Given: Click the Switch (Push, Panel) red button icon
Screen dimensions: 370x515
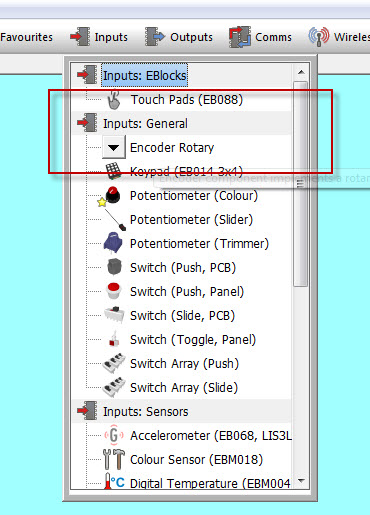Looking at the screenshot, I should [114, 291].
